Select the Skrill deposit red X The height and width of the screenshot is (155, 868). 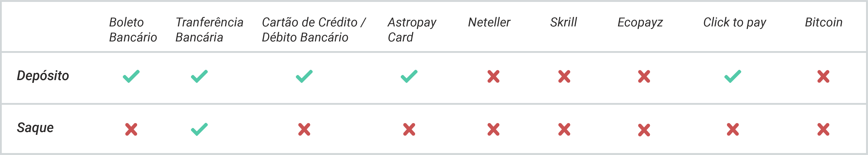[564, 76]
